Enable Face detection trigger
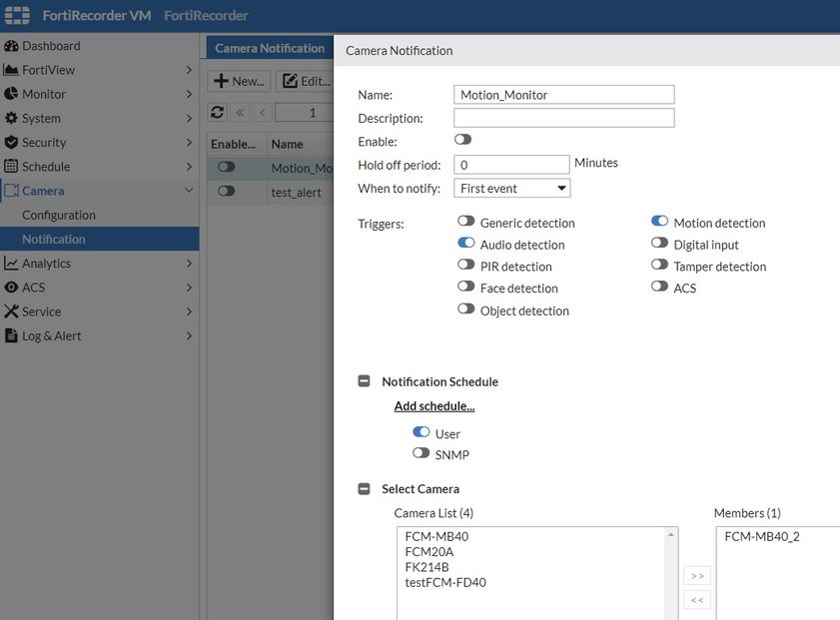 (x=466, y=286)
